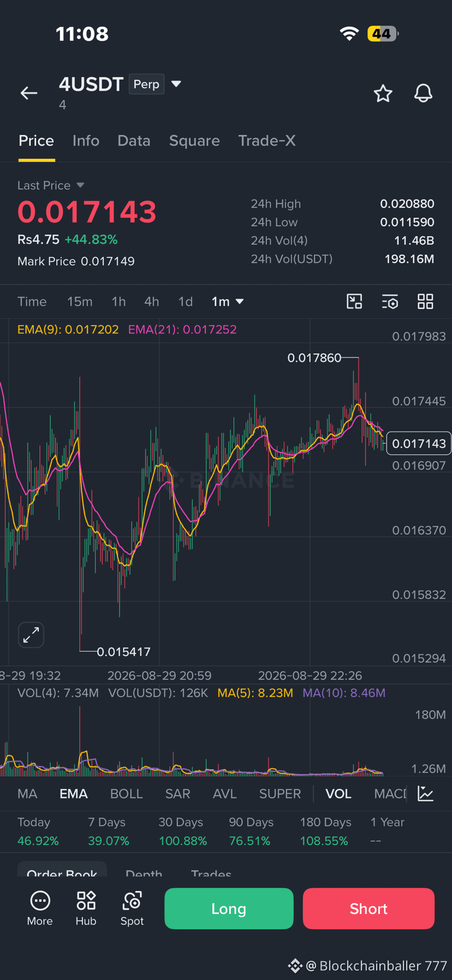Tap the 1 Year performance entry
The image size is (452, 980).
387,831
